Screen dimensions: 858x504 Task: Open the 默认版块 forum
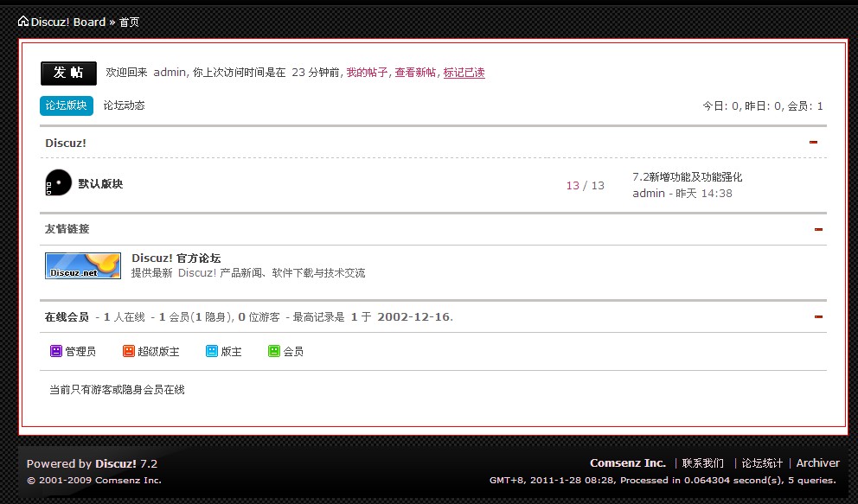tap(100, 183)
